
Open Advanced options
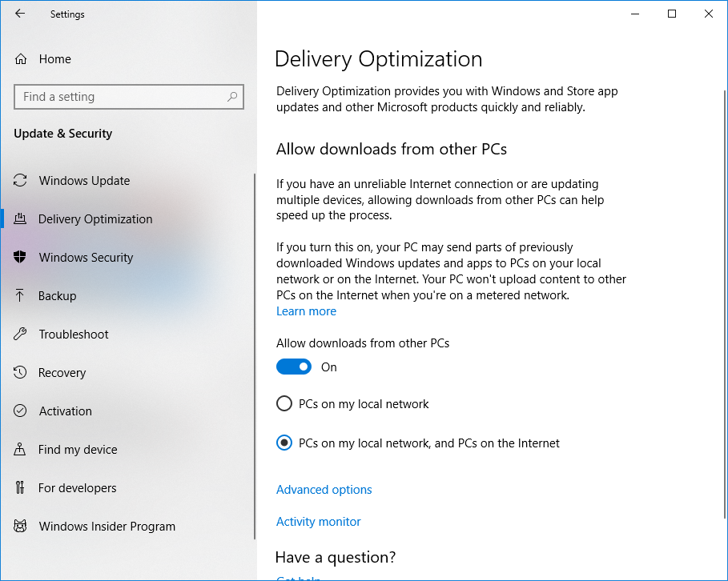[x=324, y=490]
